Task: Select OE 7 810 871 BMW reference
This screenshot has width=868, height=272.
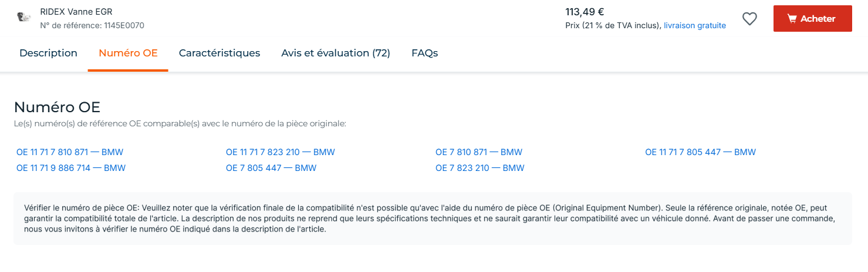Action: (x=479, y=152)
